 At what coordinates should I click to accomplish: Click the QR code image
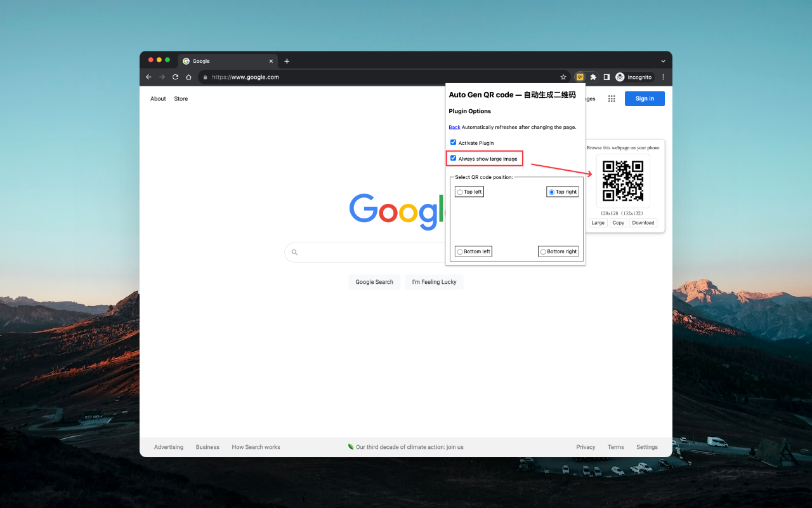[623, 182]
